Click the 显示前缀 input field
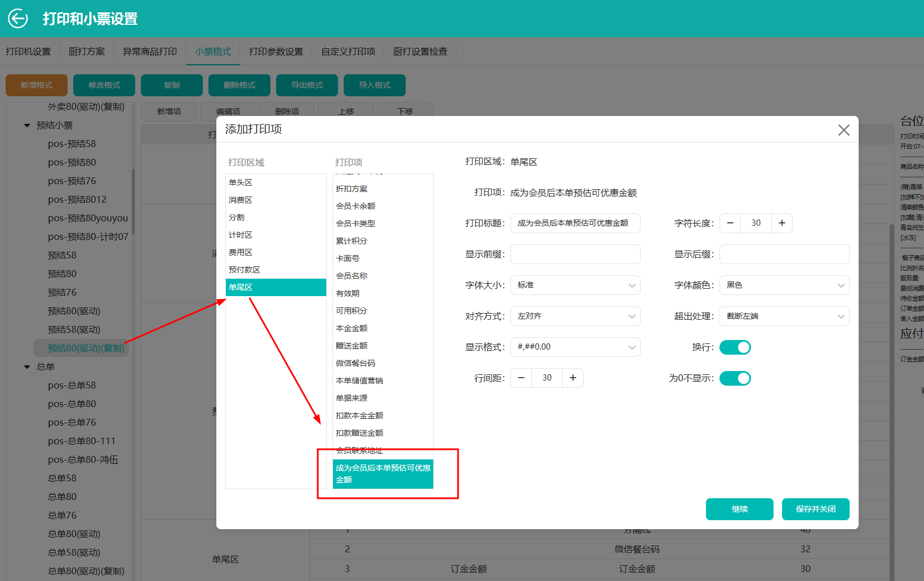 tap(575, 254)
